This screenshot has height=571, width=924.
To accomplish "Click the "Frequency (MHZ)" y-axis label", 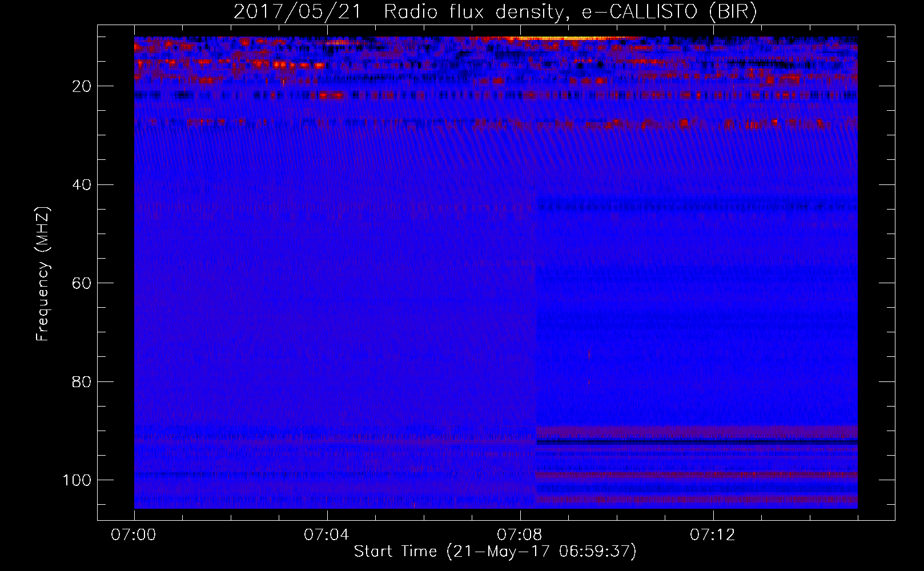I will click(x=43, y=274).
